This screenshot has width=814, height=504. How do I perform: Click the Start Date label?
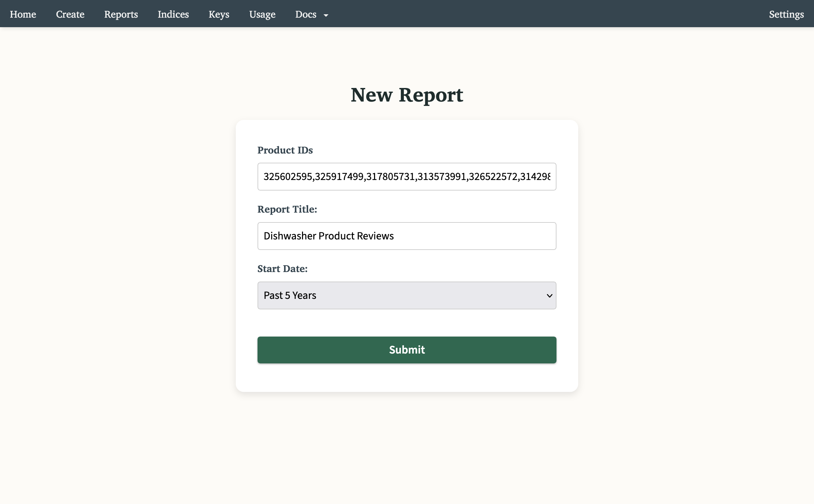coord(282,268)
